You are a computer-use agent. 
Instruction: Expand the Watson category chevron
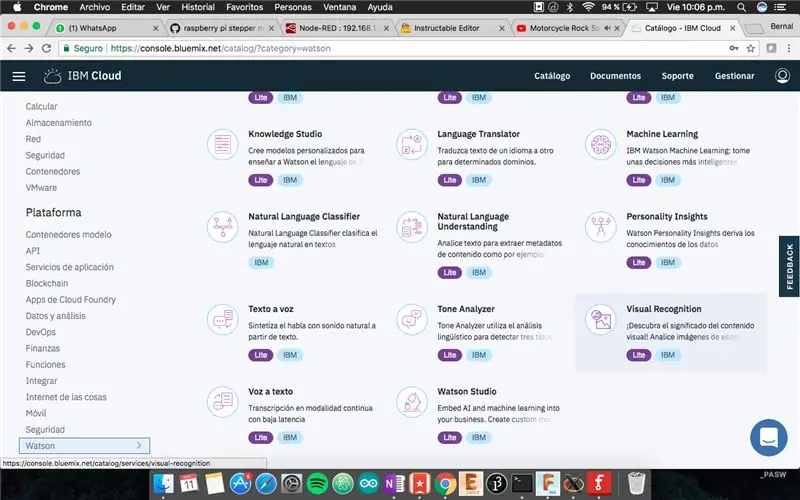tap(139, 445)
